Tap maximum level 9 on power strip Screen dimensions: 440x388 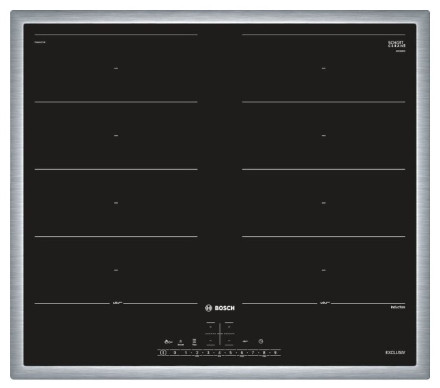(x=275, y=352)
